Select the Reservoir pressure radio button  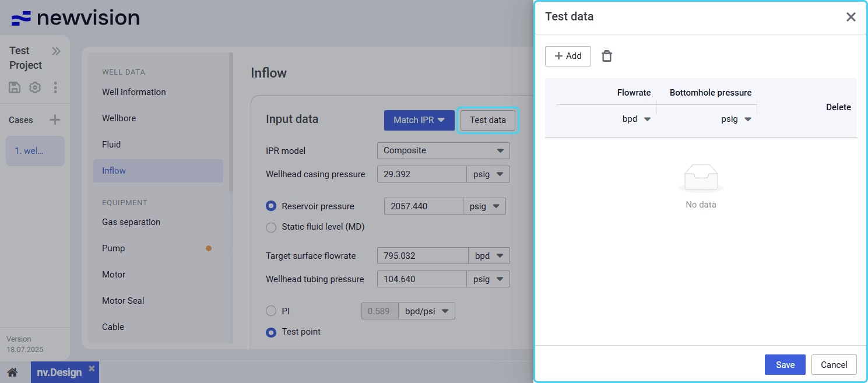pyautogui.click(x=271, y=206)
